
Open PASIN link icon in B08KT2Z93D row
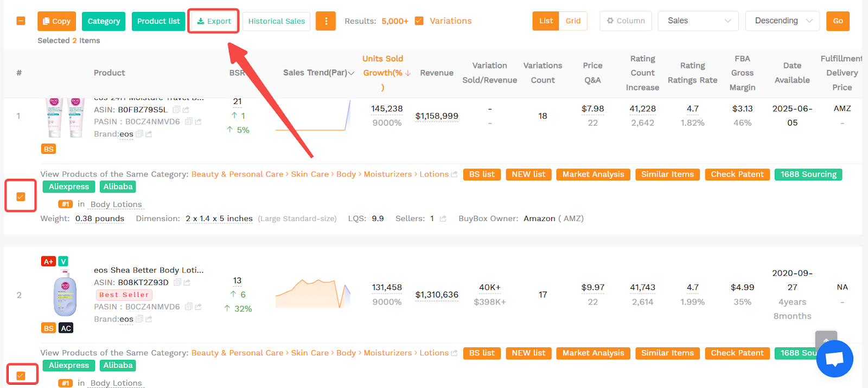click(x=198, y=306)
